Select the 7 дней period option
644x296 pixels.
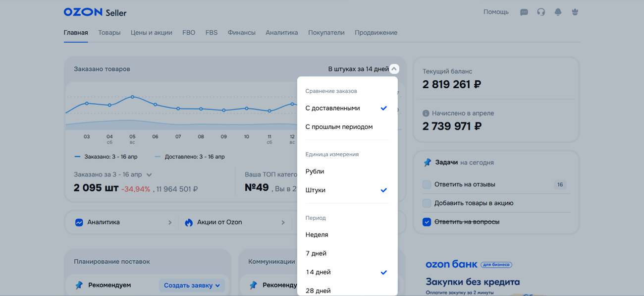click(x=316, y=253)
